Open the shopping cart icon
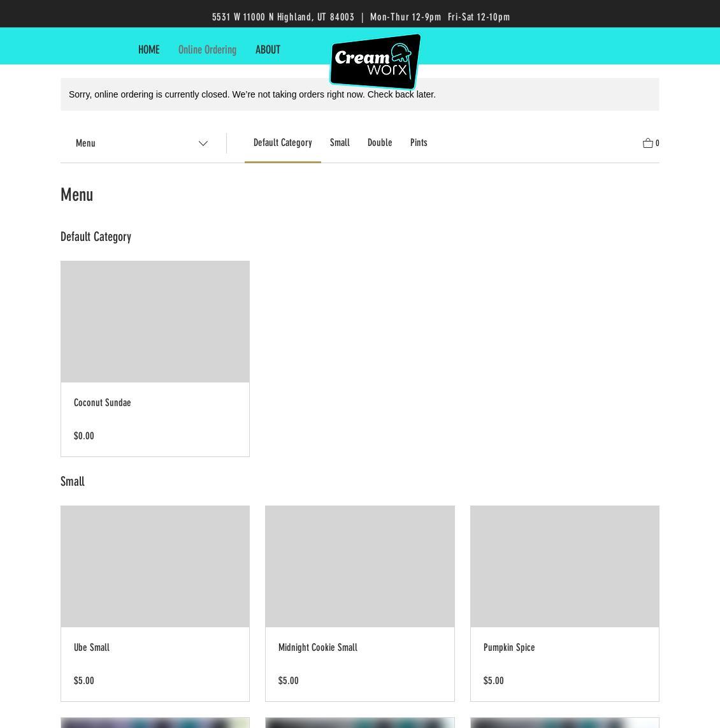The width and height of the screenshot is (720, 728). (x=649, y=143)
